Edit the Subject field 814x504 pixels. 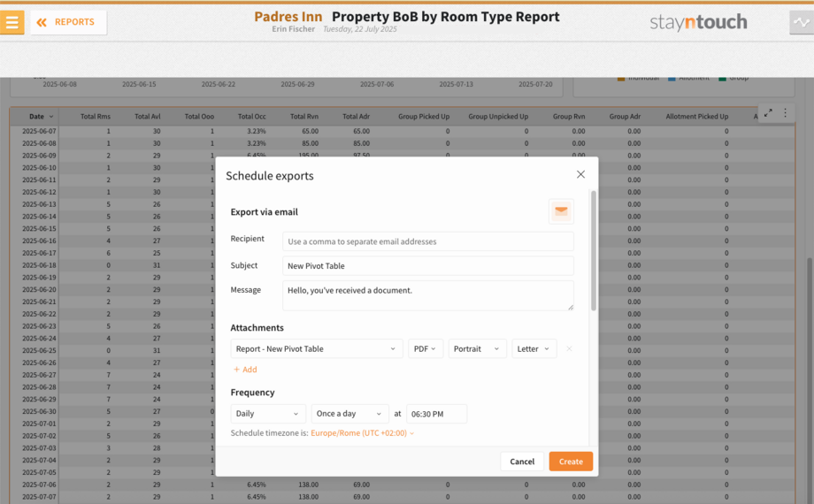(x=427, y=266)
